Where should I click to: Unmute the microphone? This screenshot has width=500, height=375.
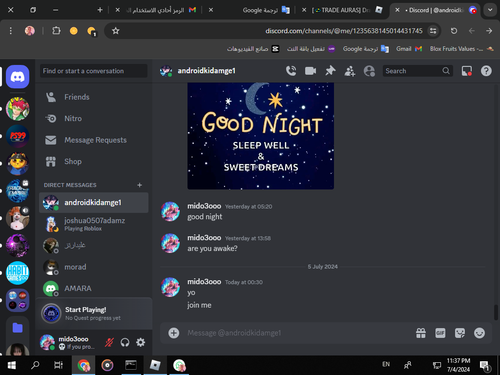pos(109,342)
